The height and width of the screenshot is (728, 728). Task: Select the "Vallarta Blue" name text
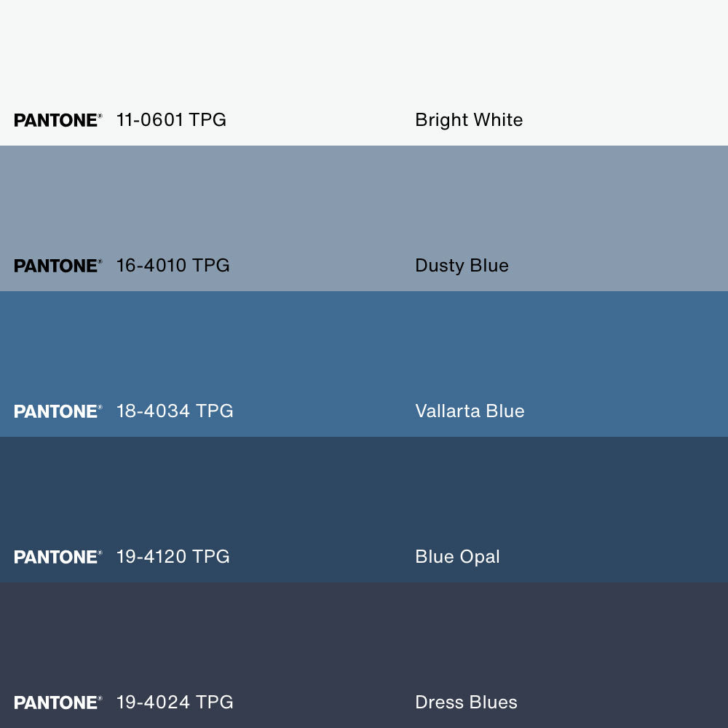[470, 411]
